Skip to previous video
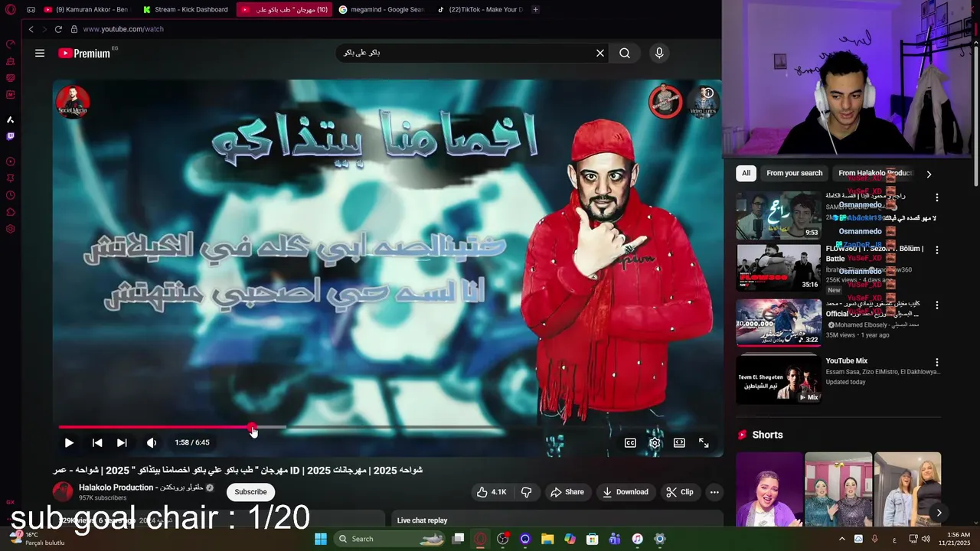 (97, 442)
